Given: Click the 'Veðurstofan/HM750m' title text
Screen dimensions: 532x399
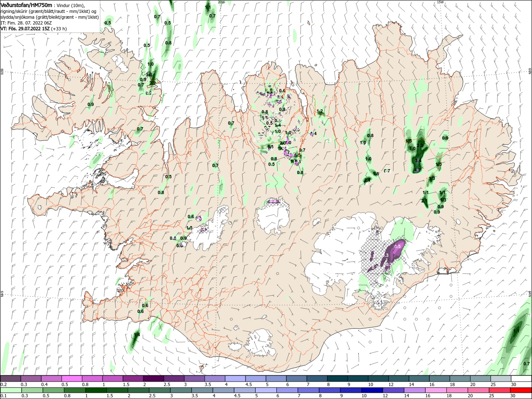Looking at the screenshot, I should pos(26,5).
